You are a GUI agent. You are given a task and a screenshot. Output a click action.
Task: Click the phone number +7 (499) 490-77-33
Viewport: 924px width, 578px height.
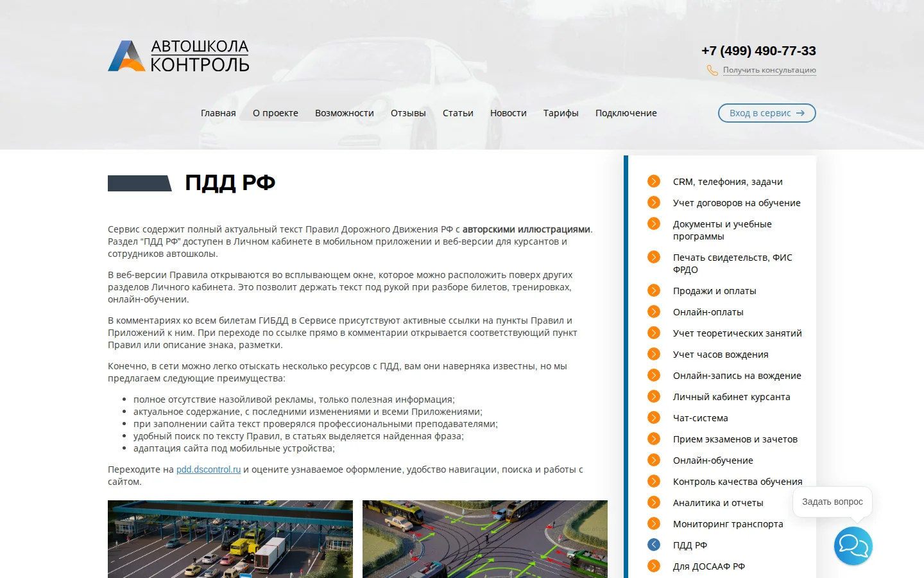click(758, 51)
